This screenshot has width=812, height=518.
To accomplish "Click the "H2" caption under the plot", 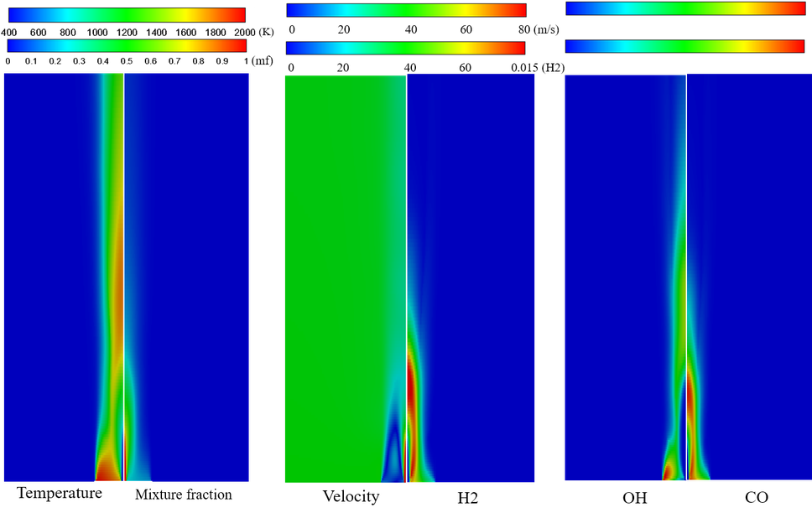I will point(467,499).
